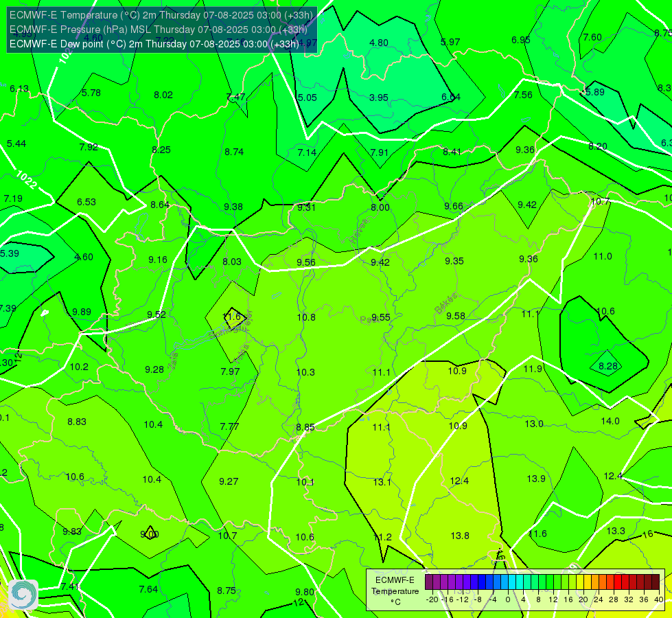
Task: Click the map value 8.74
Action: [234, 152]
